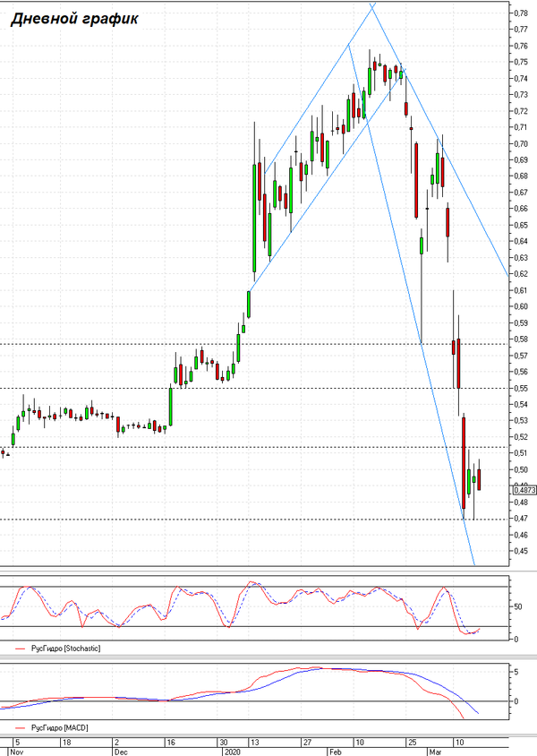The height and width of the screenshot is (756, 537).
Task: Select the 0,45 price axis label
Action: click(x=521, y=551)
